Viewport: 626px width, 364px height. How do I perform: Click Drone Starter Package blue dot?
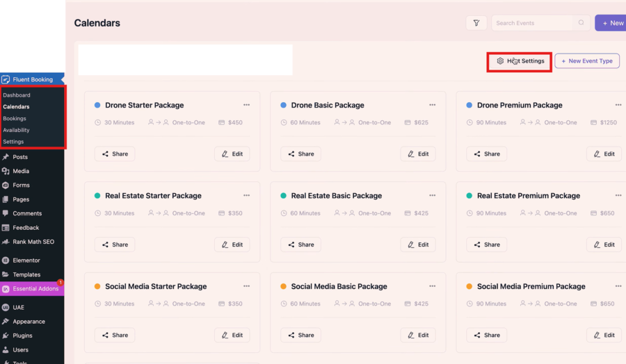[x=97, y=105]
